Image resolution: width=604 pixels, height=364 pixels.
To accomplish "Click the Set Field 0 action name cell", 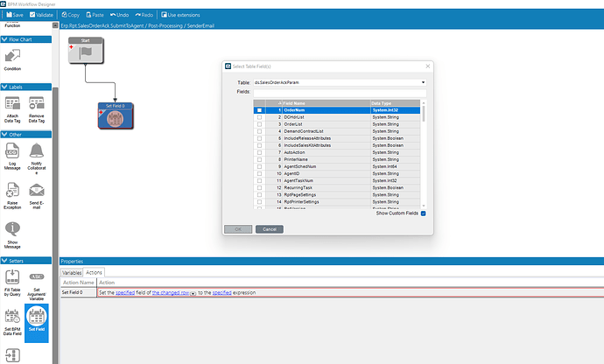I will click(x=79, y=292).
